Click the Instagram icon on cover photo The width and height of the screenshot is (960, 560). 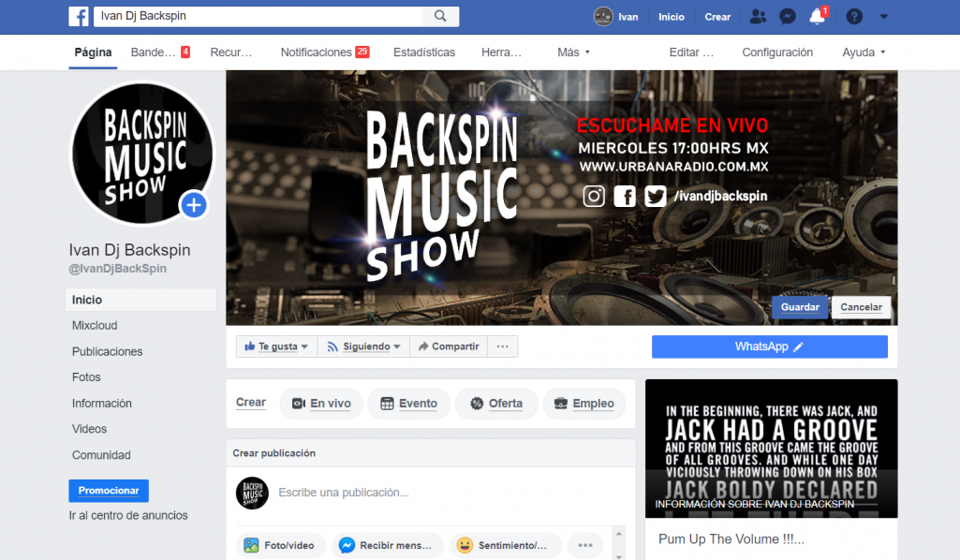(593, 197)
